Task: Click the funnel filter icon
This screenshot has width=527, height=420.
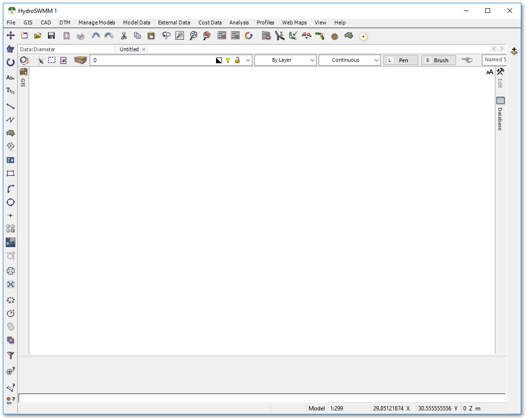Action: click(11, 355)
